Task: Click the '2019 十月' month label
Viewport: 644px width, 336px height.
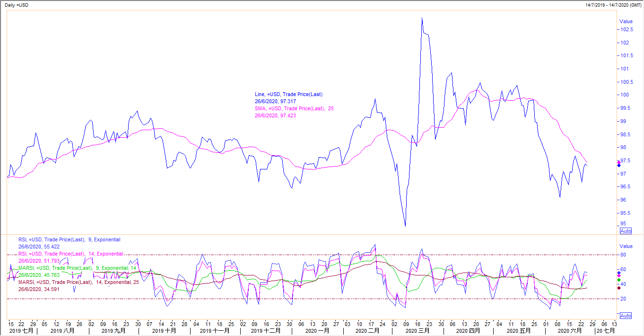Action: pos(164,331)
